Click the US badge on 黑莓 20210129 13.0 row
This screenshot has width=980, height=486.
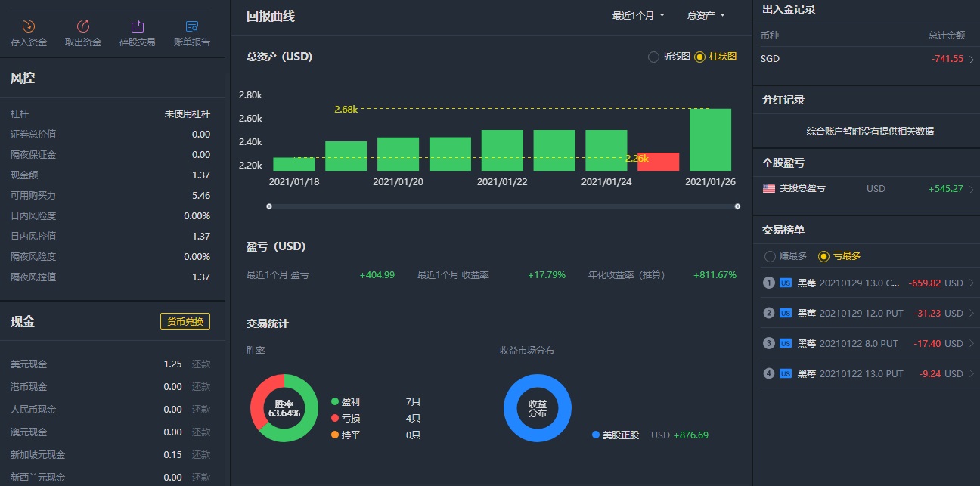point(786,283)
